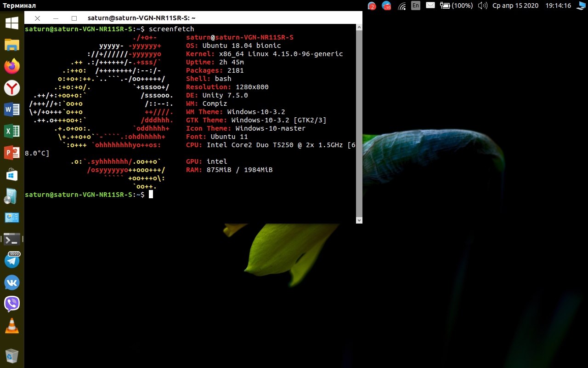
Task: Click the red 'saturn@saturn-VGN-NR11SR-S' header in output
Action: (240, 37)
